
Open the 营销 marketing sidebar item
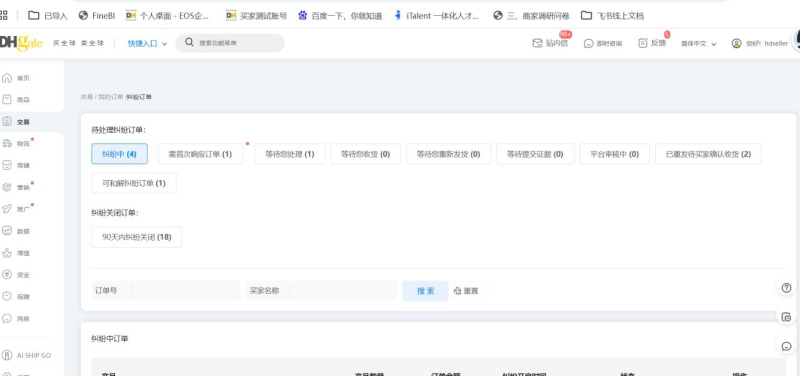click(16, 187)
